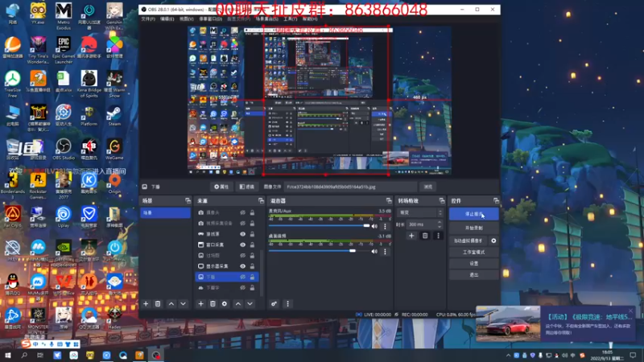
Task: Click the taskbar search magnifier icon
Action: coord(24,355)
